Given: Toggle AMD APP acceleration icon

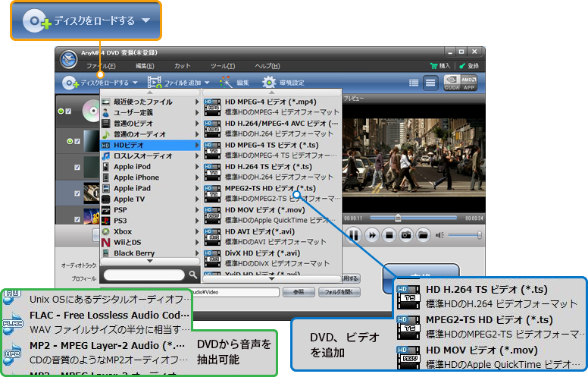Looking at the screenshot, I should click(x=469, y=83).
